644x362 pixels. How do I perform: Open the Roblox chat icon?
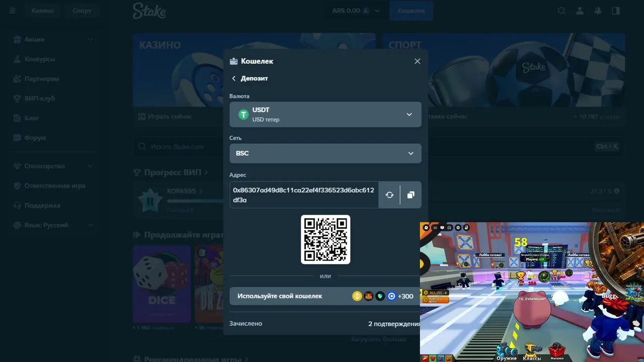[x=442, y=228]
